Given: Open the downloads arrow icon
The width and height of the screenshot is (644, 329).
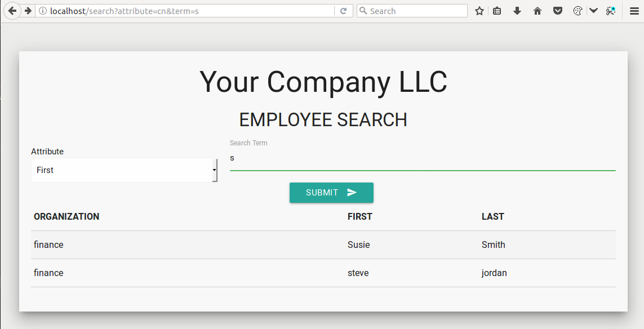Looking at the screenshot, I should point(517,11).
